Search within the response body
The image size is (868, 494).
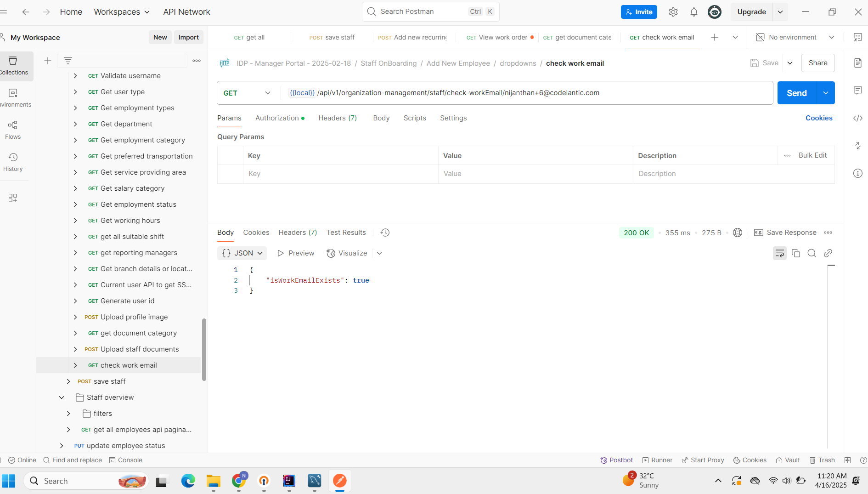(x=812, y=253)
